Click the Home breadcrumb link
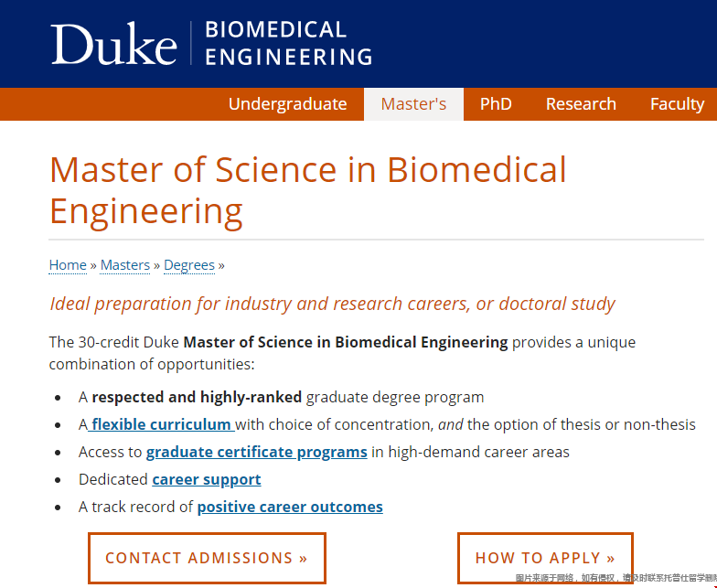The width and height of the screenshot is (717, 588). (x=68, y=265)
